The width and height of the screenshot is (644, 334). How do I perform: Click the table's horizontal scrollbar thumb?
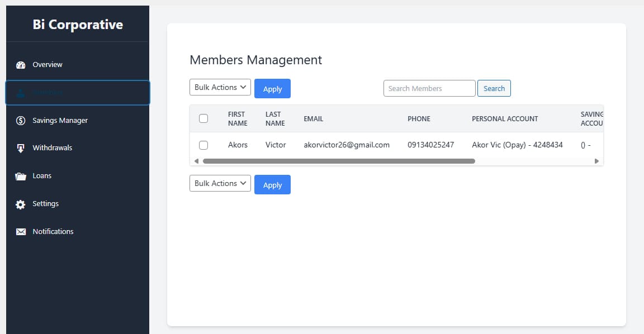point(338,161)
